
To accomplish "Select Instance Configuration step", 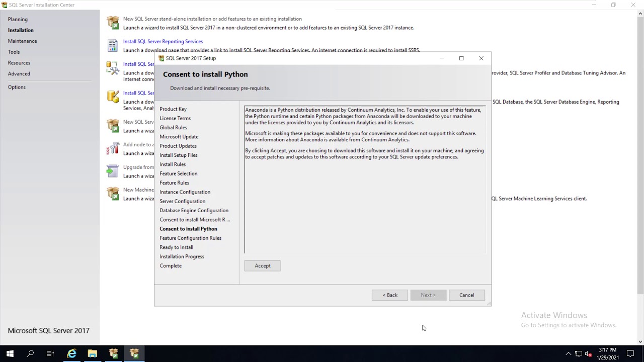I will point(185,192).
